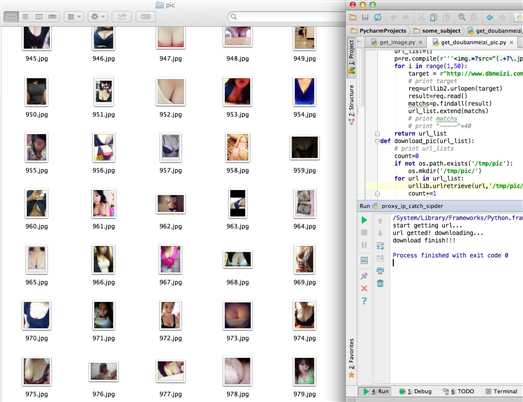Open the get_doubanmeizi file breadcrumb

[x=495, y=31]
